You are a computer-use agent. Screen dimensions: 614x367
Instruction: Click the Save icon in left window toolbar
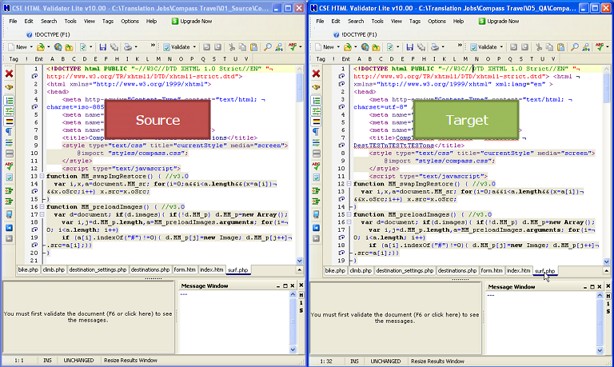[103, 47]
